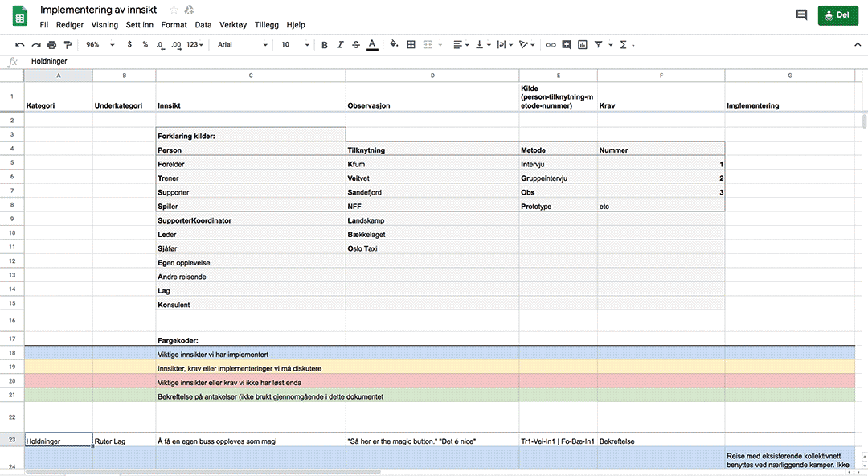Screen dimensions: 868x476
Task: Star the document Implementering av innsikt
Action: pyautogui.click(x=174, y=10)
